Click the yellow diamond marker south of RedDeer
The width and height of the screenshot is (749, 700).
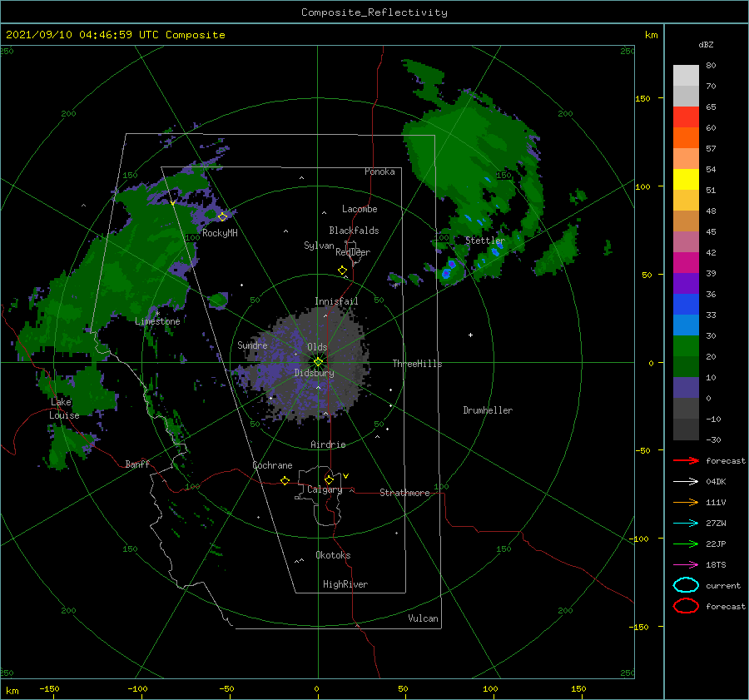pos(343,271)
